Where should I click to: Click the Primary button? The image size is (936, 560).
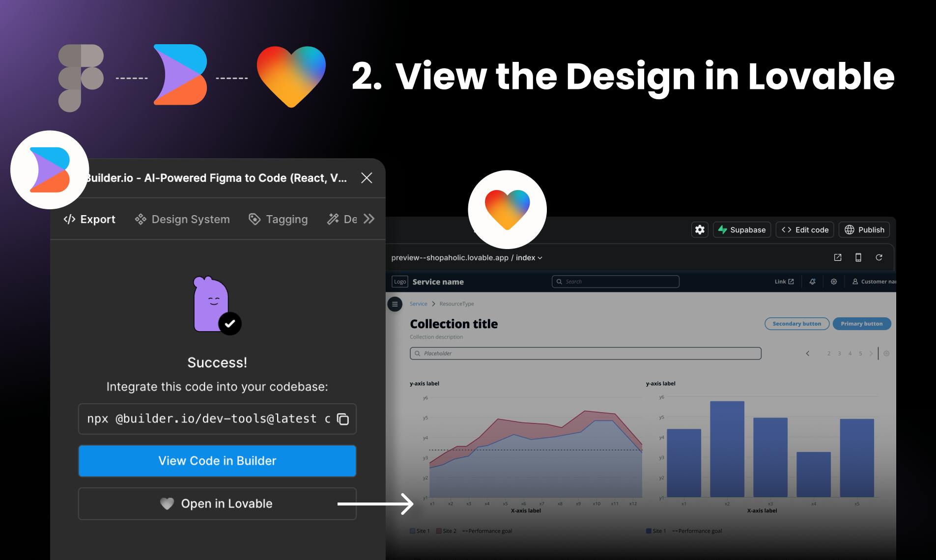pyautogui.click(x=862, y=324)
